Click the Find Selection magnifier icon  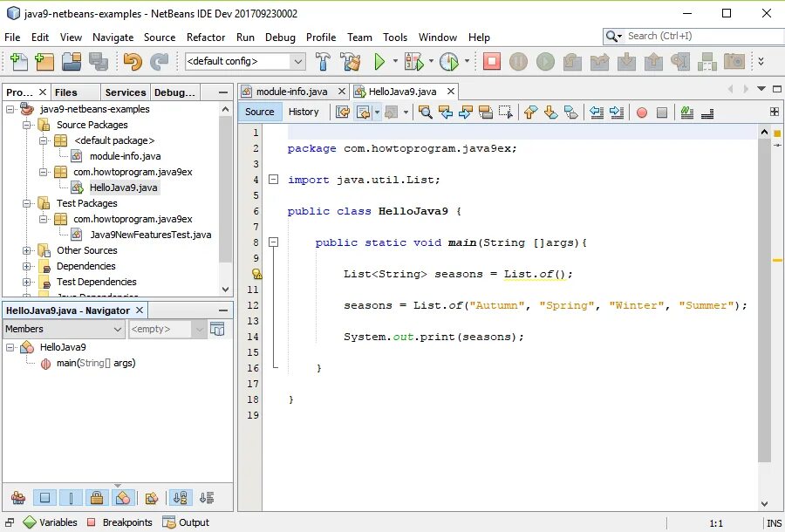pos(425,113)
